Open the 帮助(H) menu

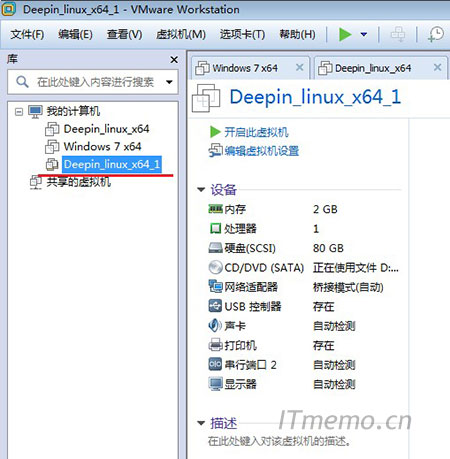297,34
